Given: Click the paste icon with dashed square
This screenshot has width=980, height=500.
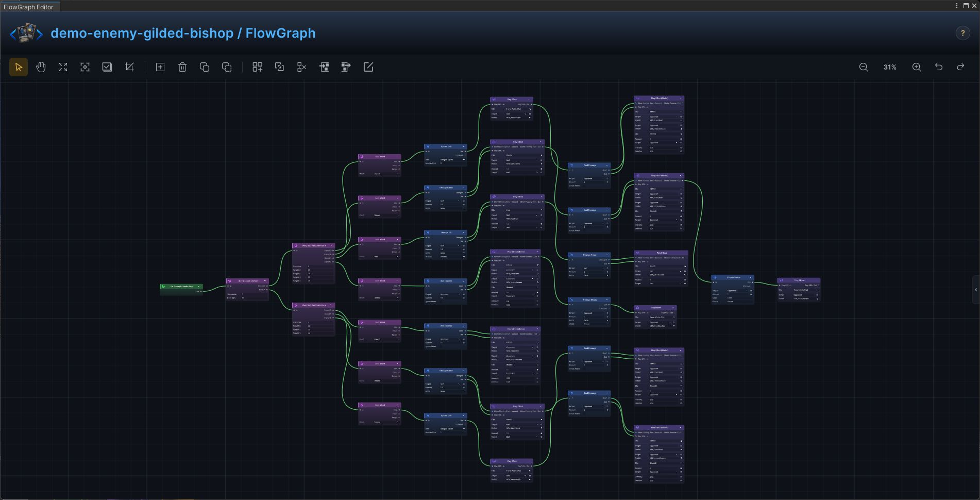Looking at the screenshot, I should (227, 67).
